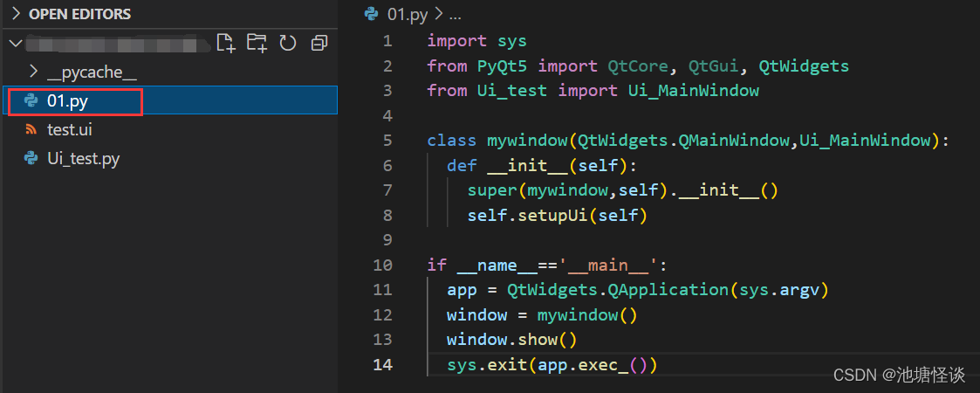The width and height of the screenshot is (980, 393).
Task: Click the Python icon beside 01.py in explorer
Action: tap(30, 100)
